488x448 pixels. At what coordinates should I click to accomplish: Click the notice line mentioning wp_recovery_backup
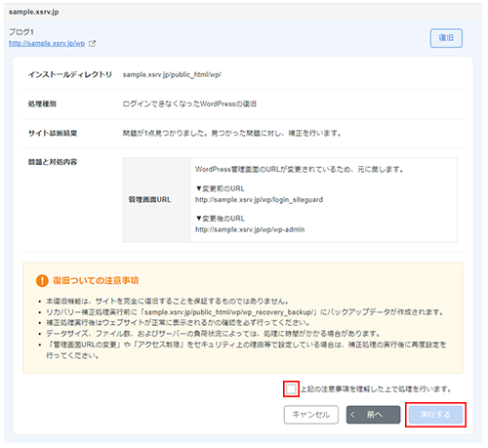coord(245,312)
